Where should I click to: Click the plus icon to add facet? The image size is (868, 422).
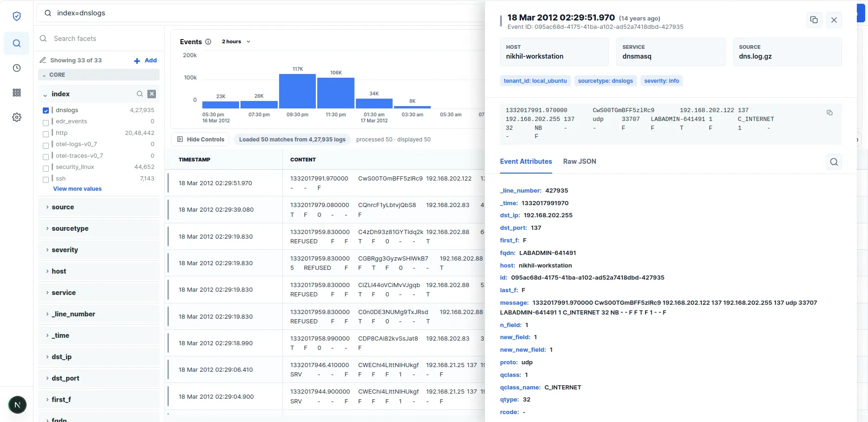pos(137,60)
